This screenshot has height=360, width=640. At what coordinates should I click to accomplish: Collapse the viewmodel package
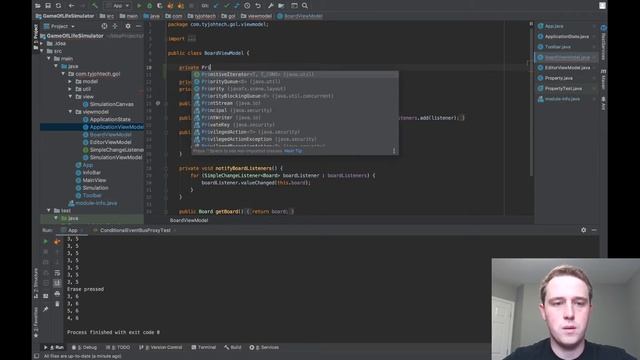click(x=70, y=112)
